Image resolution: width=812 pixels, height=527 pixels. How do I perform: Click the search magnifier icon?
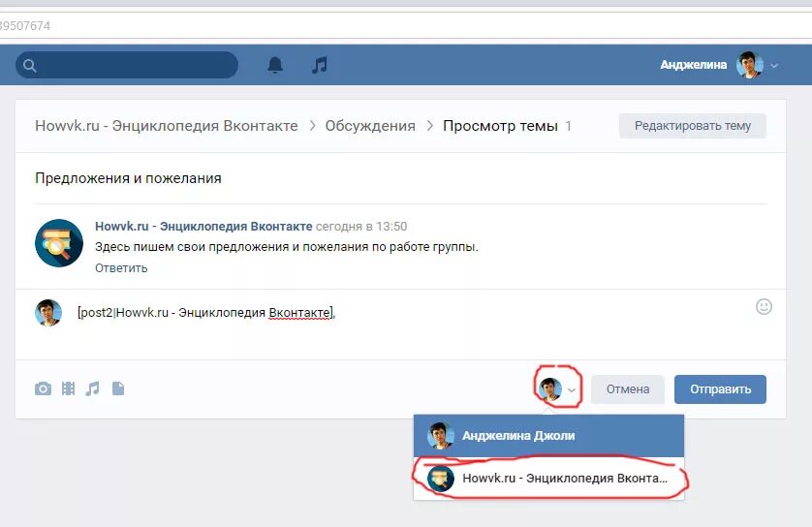click(x=29, y=65)
